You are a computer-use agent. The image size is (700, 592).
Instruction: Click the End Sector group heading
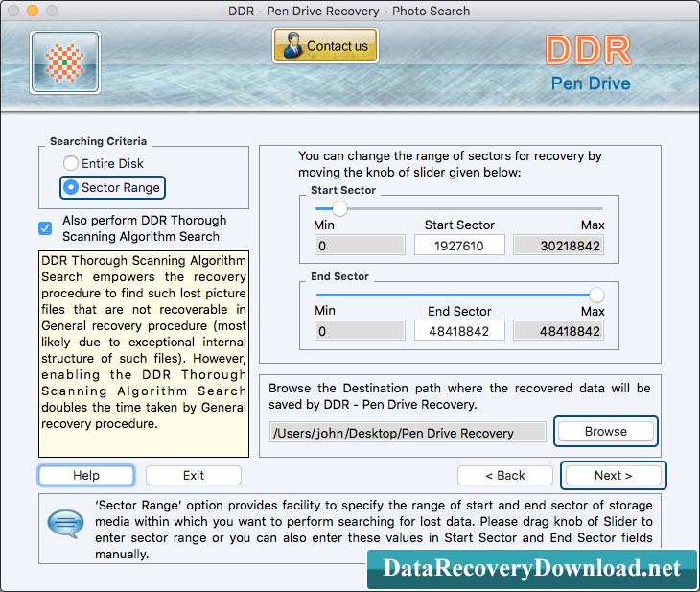pyautogui.click(x=339, y=276)
